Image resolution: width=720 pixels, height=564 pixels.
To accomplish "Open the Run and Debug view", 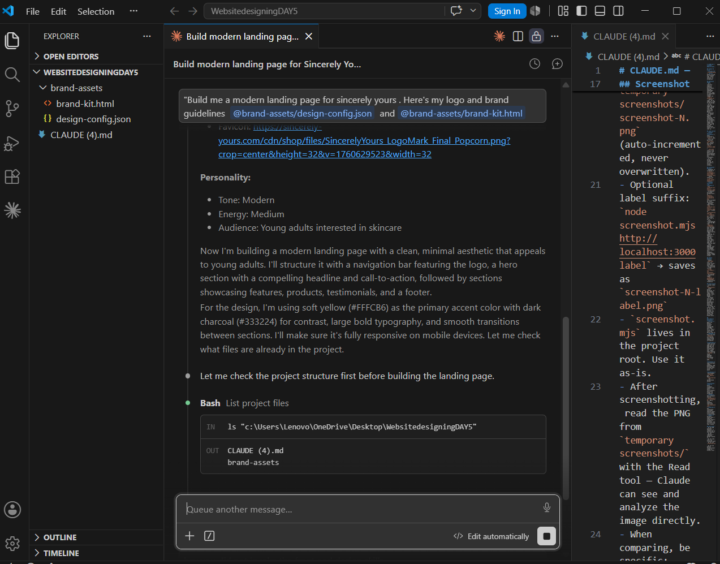I will click(x=12, y=143).
